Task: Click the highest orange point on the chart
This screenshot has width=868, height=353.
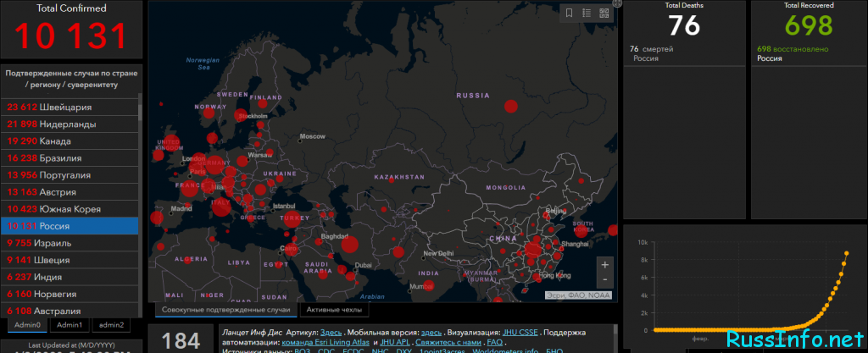Action: (847, 254)
